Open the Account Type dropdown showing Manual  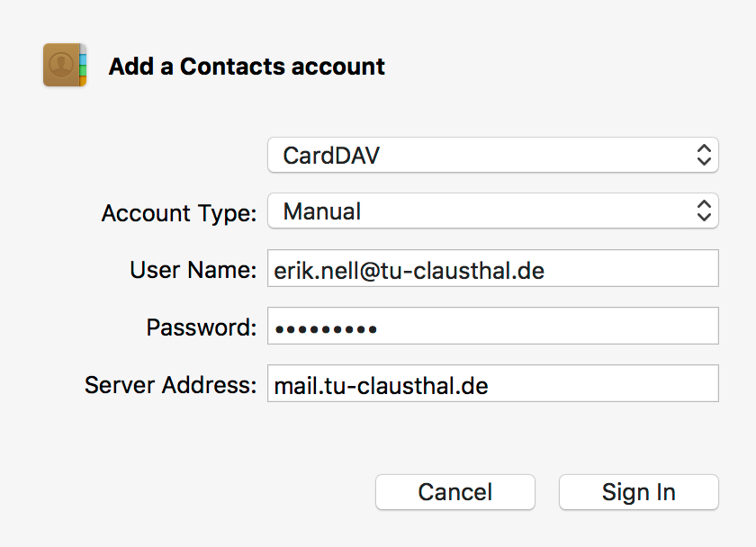click(493, 211)
